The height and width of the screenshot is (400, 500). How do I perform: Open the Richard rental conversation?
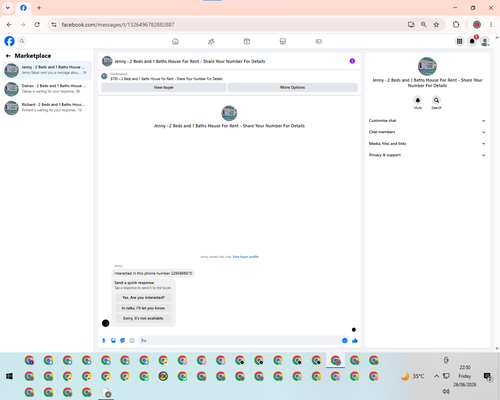[x=47, y=107]
